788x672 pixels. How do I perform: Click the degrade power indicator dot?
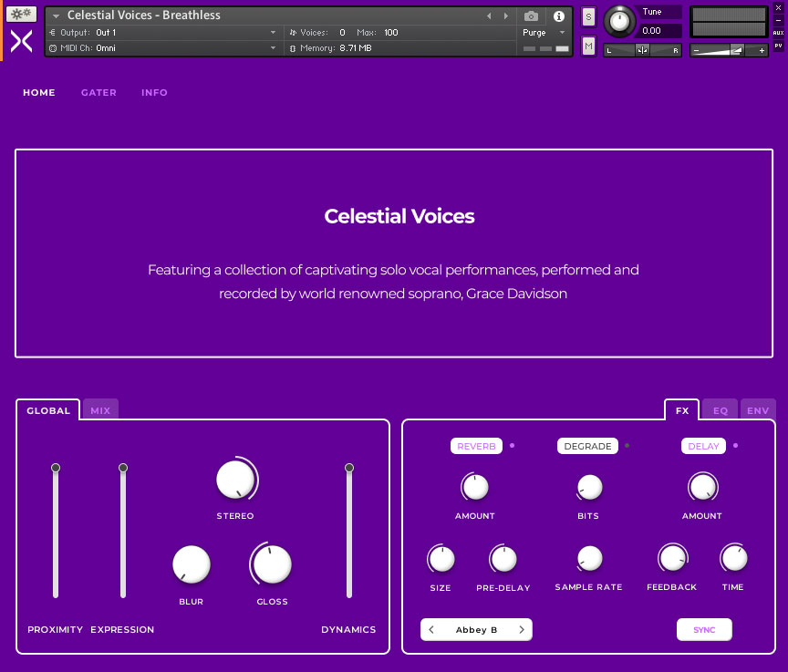(627, 446)
